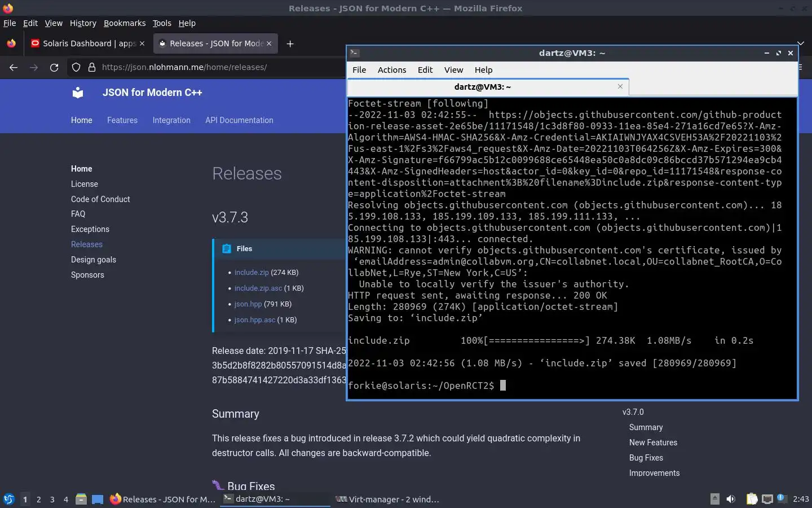Open the Firefox Help menu
Viewport: 812px width, 508px height.
[x=187, y=23]
